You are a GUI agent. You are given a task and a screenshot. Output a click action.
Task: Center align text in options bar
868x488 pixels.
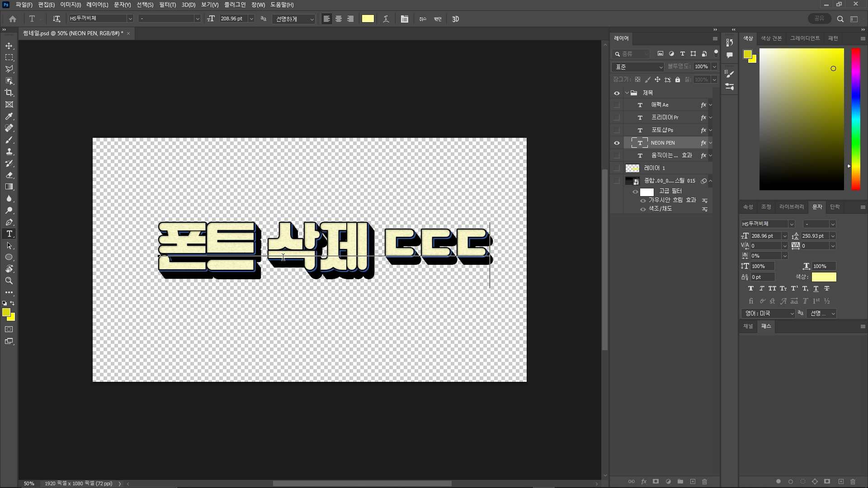pyautogui.click(x=338, y=19)
